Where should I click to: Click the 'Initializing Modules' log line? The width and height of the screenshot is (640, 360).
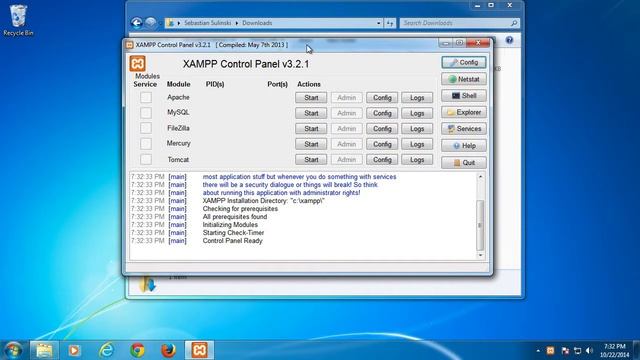230,225
